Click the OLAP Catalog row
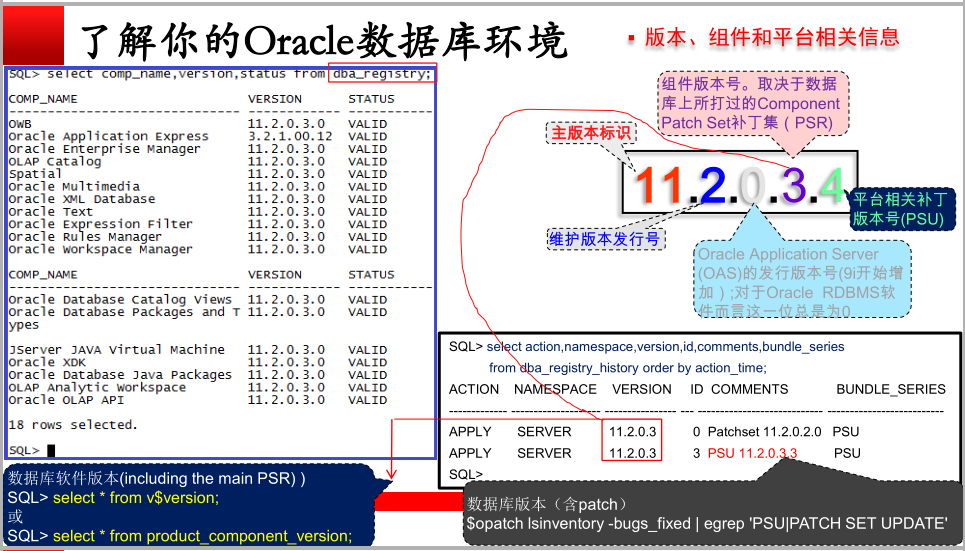 pyautogui.click(x=198, y=161)
